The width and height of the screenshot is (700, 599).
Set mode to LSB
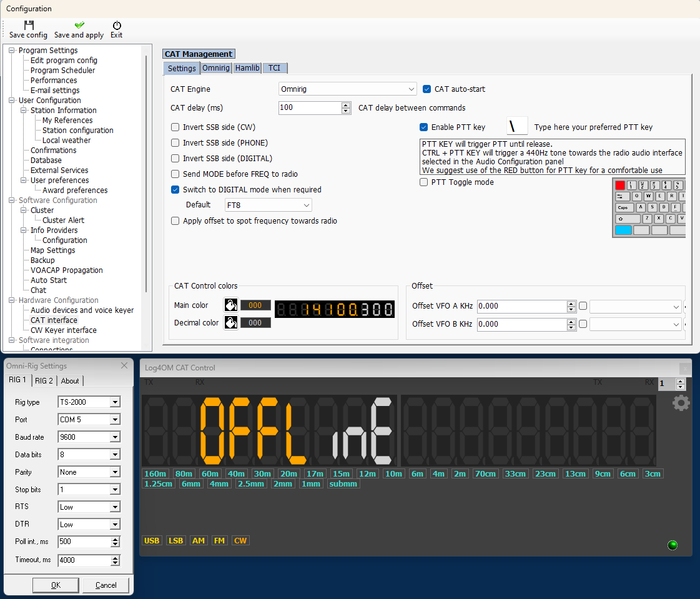[x=175, y=540]
